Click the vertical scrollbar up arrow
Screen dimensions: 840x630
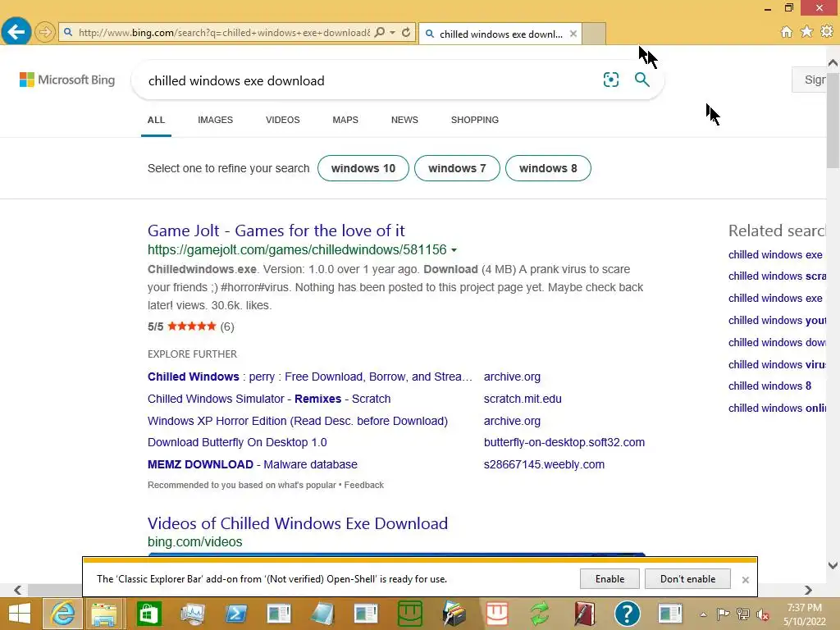(x=833, y=63)
